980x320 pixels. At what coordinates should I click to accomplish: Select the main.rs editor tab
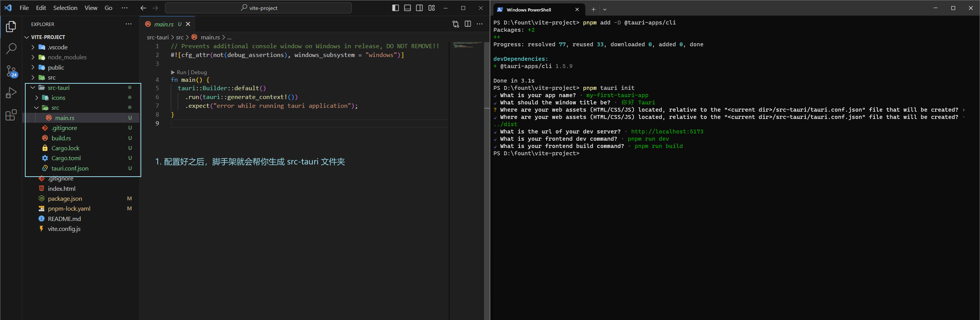[167, 24]
